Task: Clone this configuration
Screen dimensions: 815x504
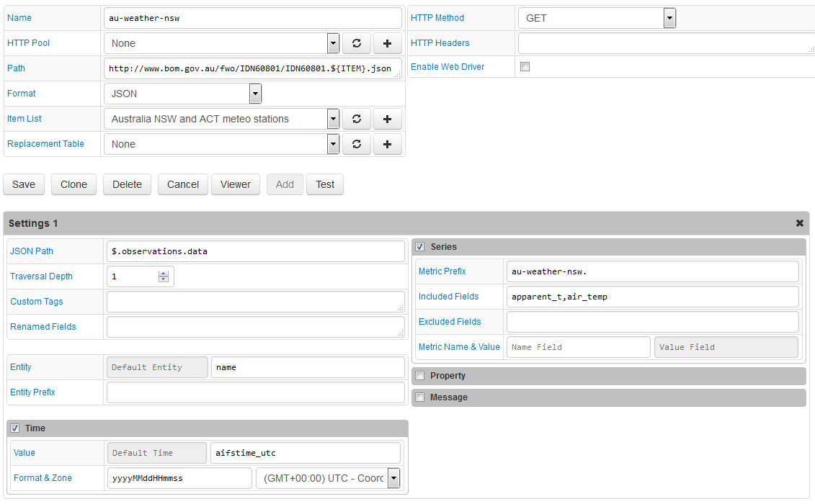Action: pos(74,184)
